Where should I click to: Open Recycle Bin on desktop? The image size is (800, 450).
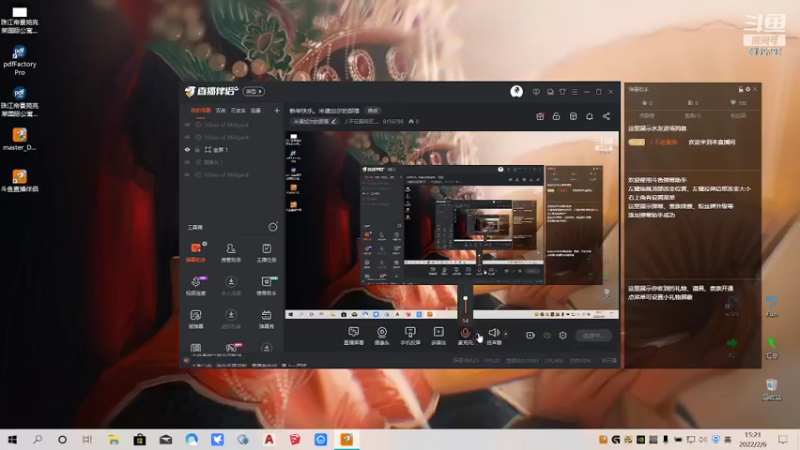coord(771,390)
